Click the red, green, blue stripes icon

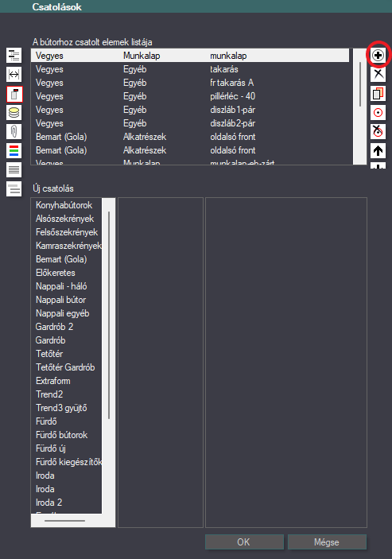click(14, 151)
